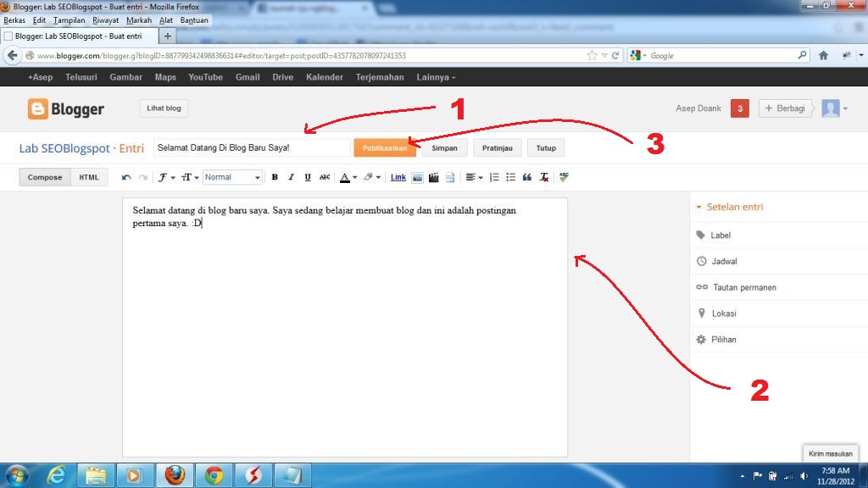Toggle bold formatting
868x488 pixels.
tap(275, 177)
